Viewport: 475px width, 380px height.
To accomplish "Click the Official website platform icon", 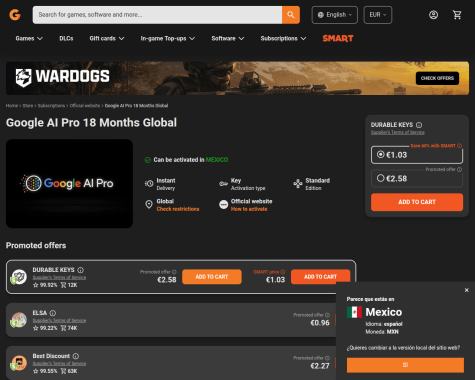I will pyautogui.click(x=223, y=204).
